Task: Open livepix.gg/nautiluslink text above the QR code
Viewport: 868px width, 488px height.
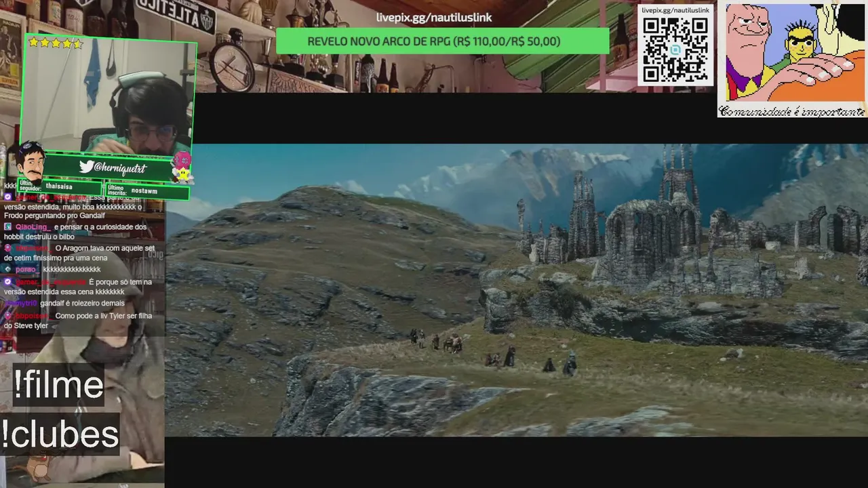Action: pyautogui.click(x=675, y=10)
